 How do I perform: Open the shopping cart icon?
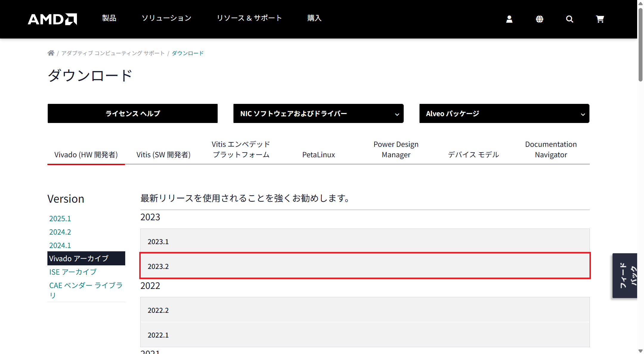pyautogui.click(x=600, y=19)
